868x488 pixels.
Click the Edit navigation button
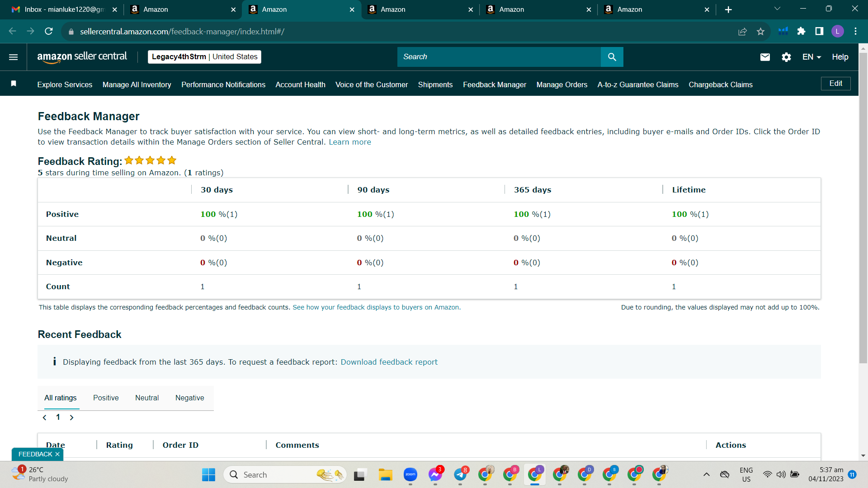[835, 84]
